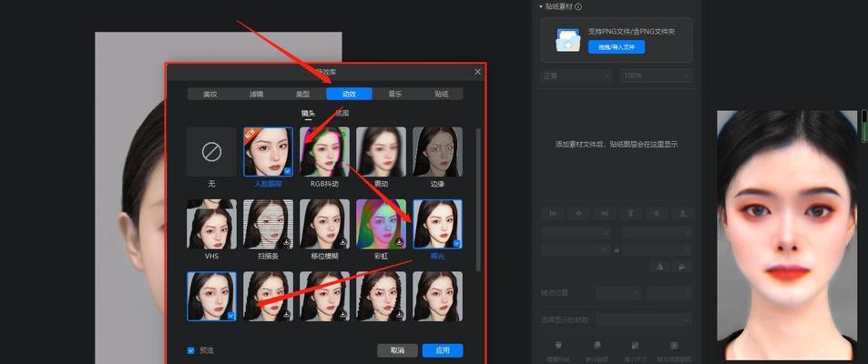Close the effects library dialog

[x=478, y=72]
